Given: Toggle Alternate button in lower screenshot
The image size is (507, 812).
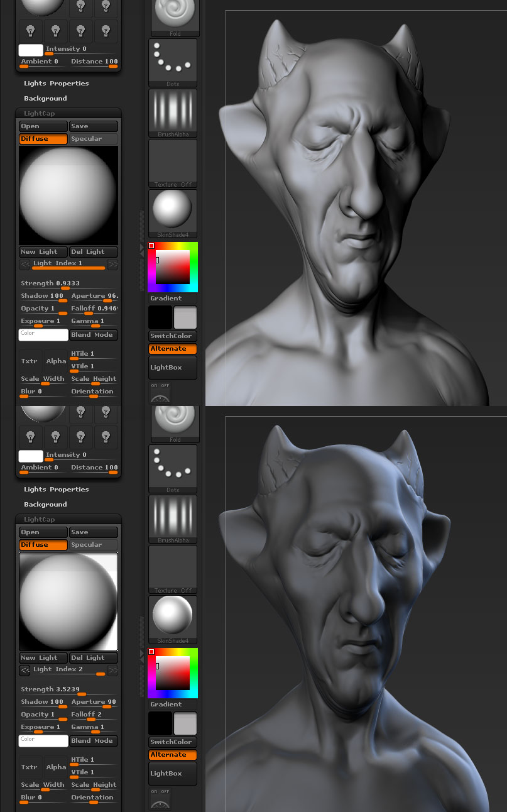Looking at the screenshot, I should (x=173, y=755).
